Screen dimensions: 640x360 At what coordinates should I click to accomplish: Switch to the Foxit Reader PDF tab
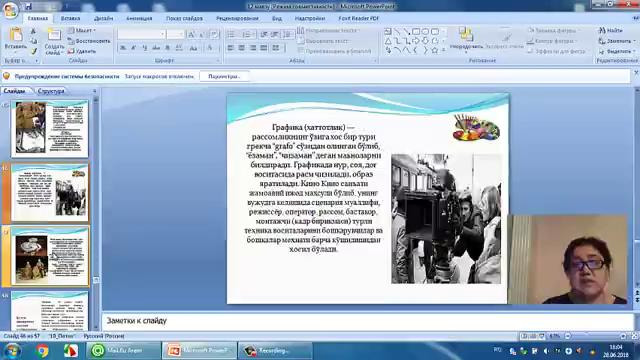(x=358, y=18)
